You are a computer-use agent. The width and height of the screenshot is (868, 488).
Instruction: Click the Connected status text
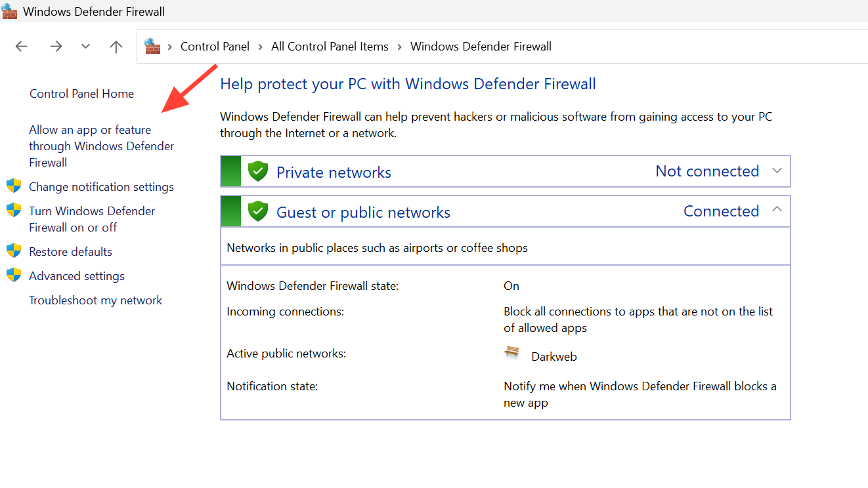[721, 211]
